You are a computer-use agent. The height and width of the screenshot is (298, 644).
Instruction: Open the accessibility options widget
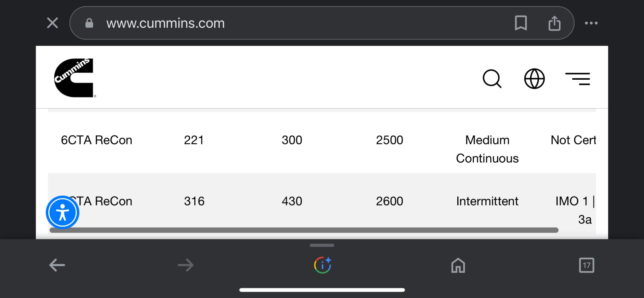(62, 212)
